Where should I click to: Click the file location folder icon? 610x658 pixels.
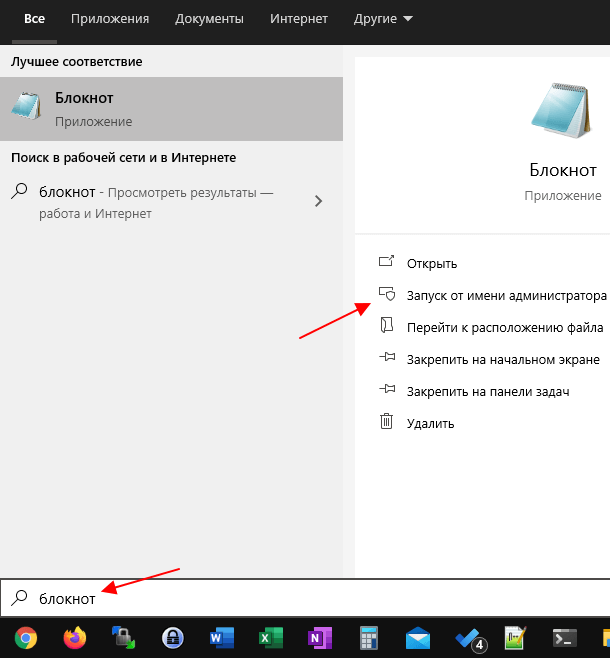pos(386,325)
